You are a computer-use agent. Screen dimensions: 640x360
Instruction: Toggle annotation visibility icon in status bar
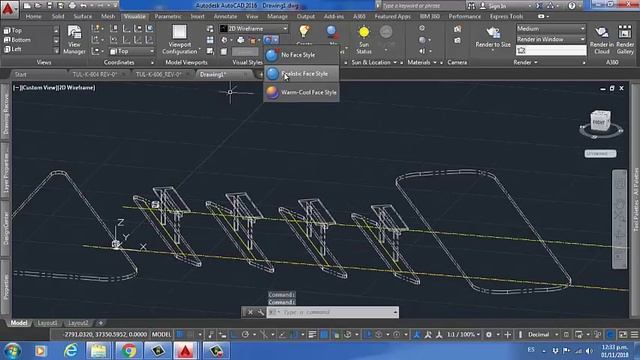[417, 335]
